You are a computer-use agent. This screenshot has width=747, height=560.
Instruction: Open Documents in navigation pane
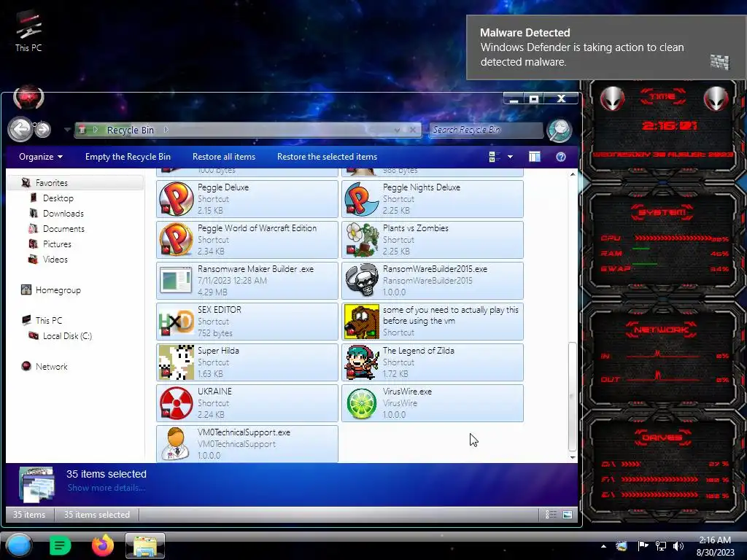(63, 228)
